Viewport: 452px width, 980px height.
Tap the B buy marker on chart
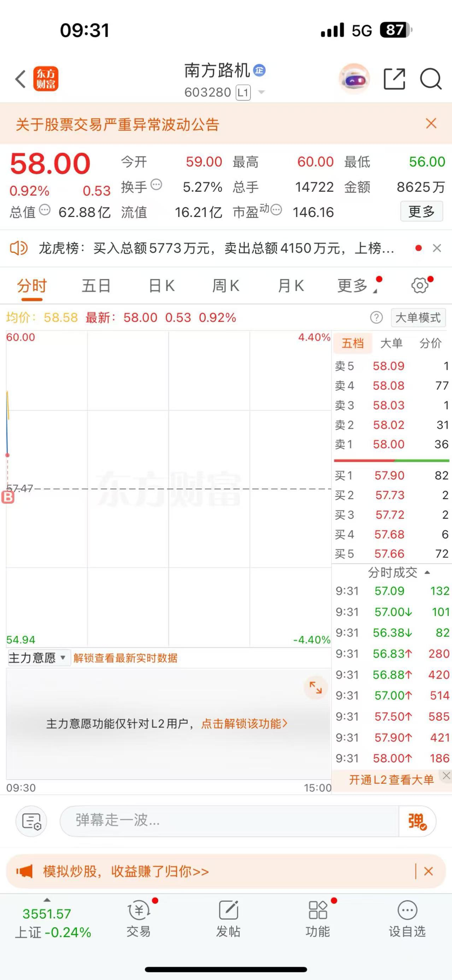click(x=8, y=497)
